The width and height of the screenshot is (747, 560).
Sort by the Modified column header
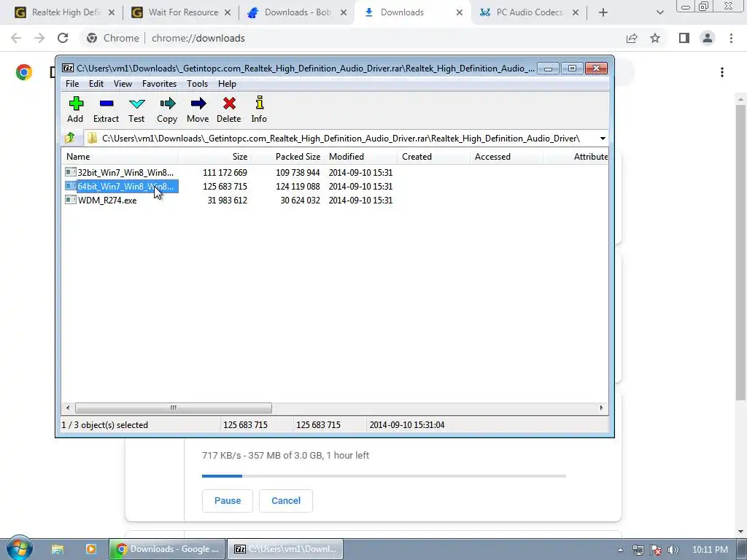coord(360,157)
